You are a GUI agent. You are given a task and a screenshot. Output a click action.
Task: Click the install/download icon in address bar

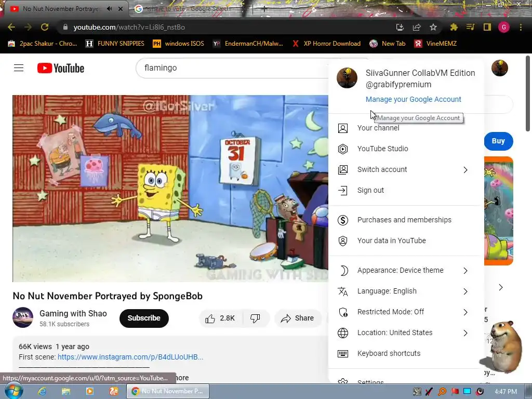click(400, 27)
